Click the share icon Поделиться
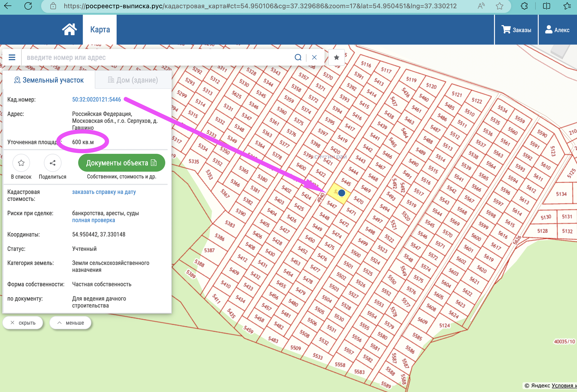This screenshot has height=392, width=577. [53, 163]
